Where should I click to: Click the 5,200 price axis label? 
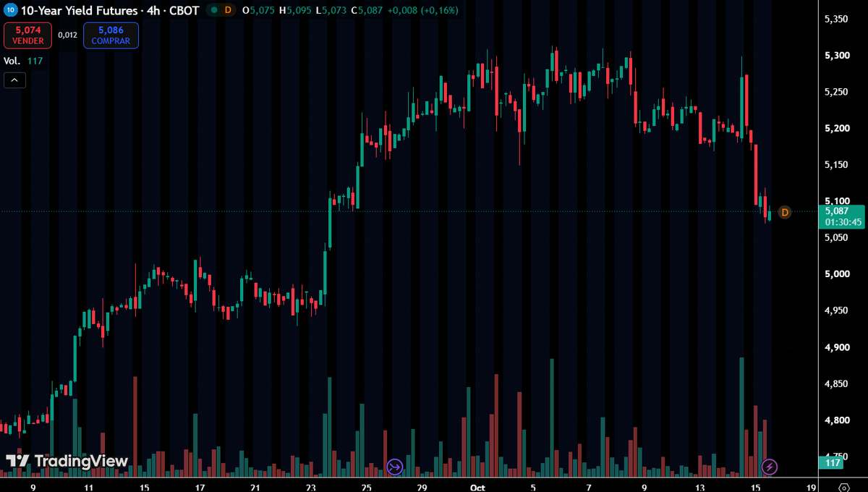836,128
